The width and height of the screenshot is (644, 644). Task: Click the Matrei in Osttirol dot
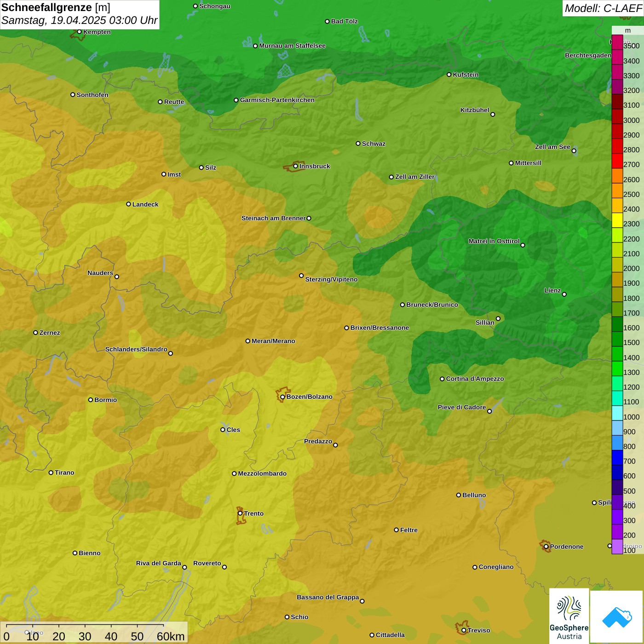pos(523,245)
